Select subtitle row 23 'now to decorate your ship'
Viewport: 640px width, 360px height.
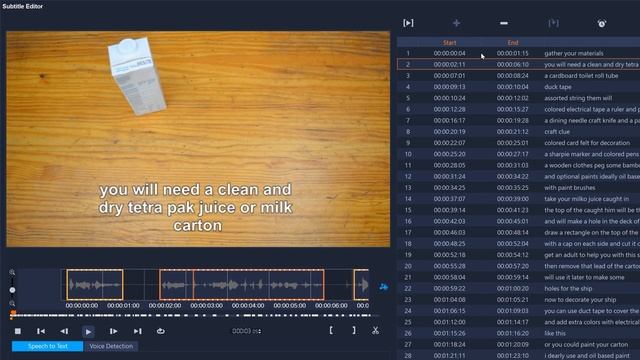coord(518,300)
